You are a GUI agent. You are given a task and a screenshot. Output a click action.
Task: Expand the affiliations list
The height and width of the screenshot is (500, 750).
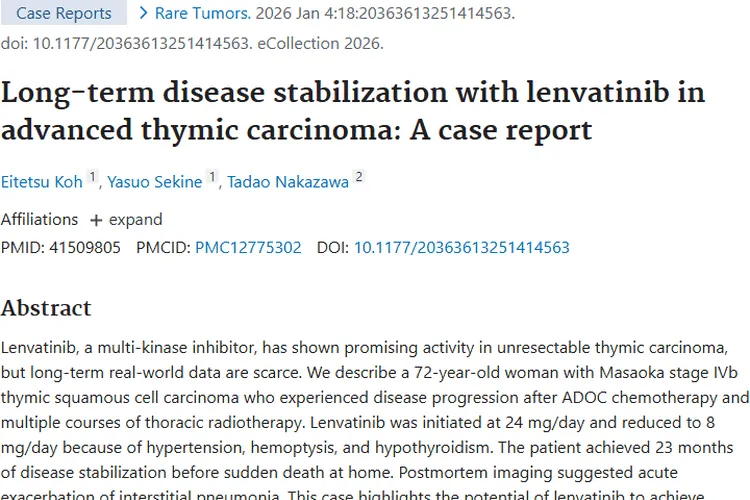point(135,219)
